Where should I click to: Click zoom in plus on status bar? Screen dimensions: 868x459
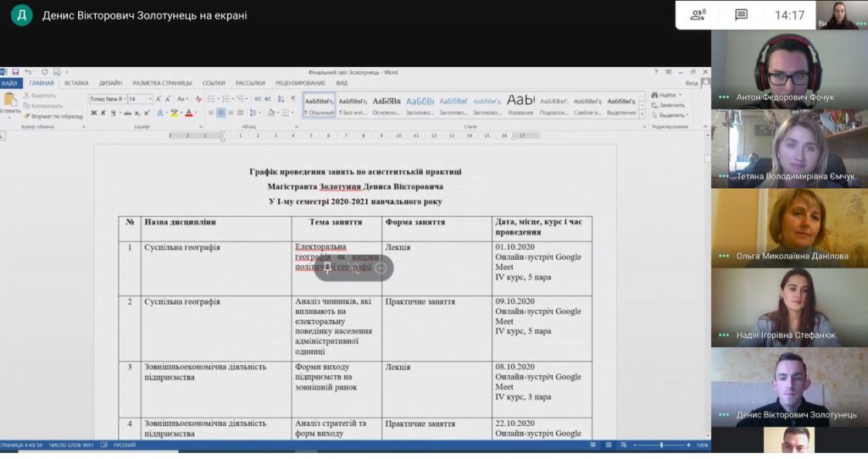688,445
